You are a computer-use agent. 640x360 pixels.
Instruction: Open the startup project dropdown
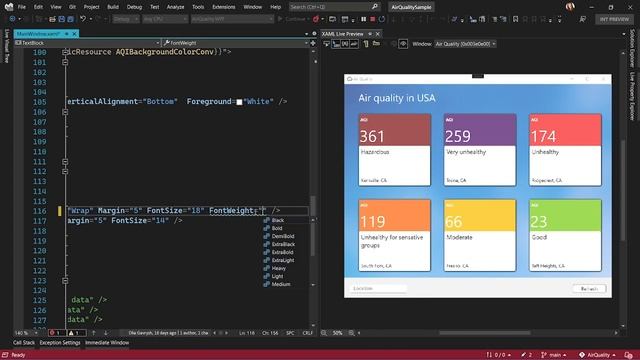click(x=232, y=19)
